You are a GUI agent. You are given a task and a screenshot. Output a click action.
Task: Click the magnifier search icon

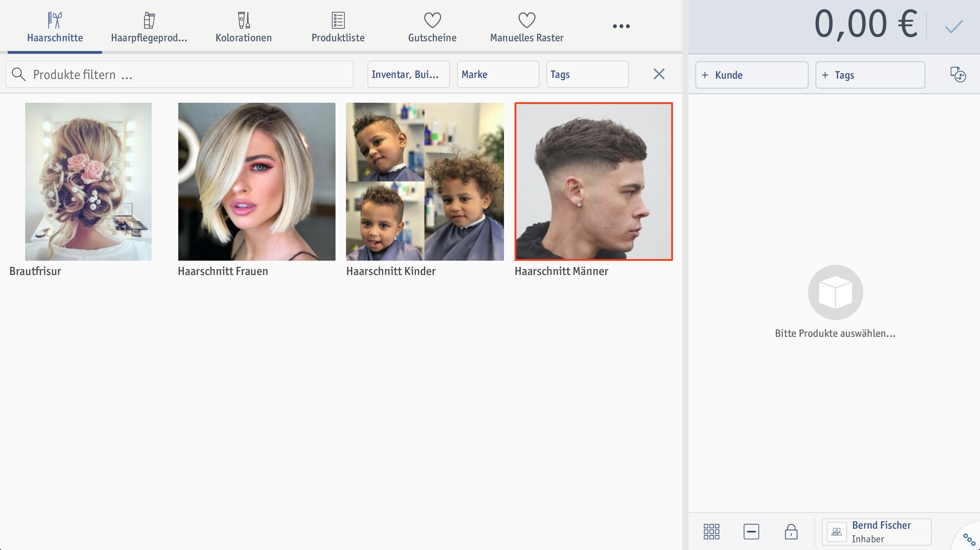19,74
